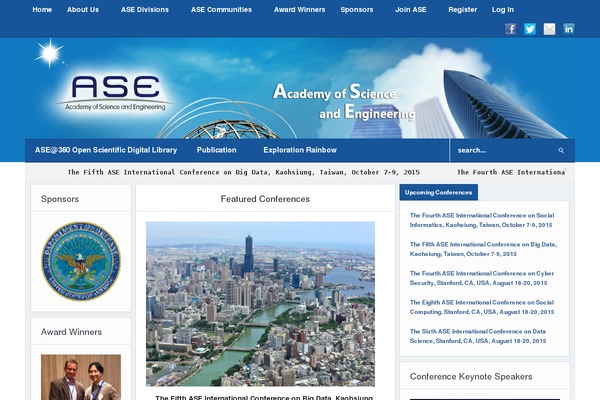The image size is (600, 400).
Task: Click the Department of Defense sponsor seal
Action: pos(81,261)
